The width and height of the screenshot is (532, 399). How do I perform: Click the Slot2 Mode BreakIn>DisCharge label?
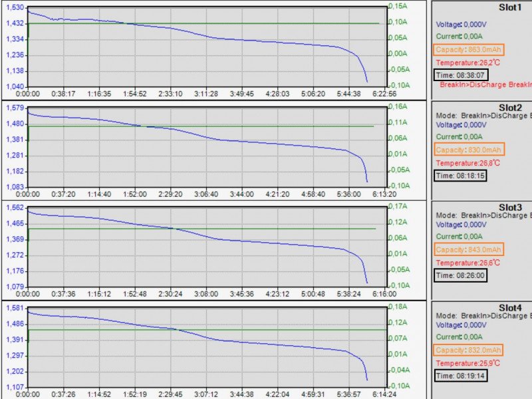click(483, 115)
